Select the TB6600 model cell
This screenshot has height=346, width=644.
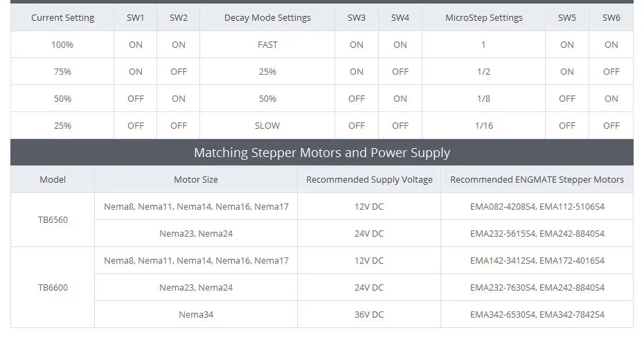[x=53, y=287]
